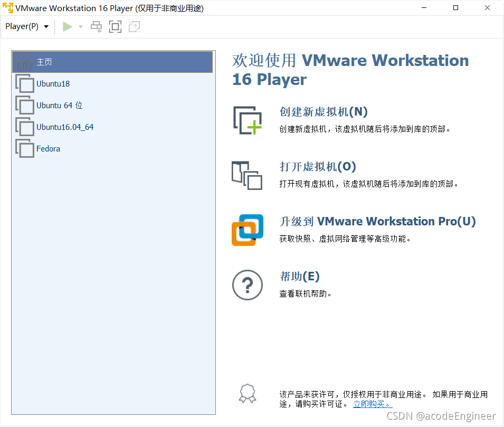Click the question mark help icon
This screenshot has height=427, width=504.
point(248,285)
